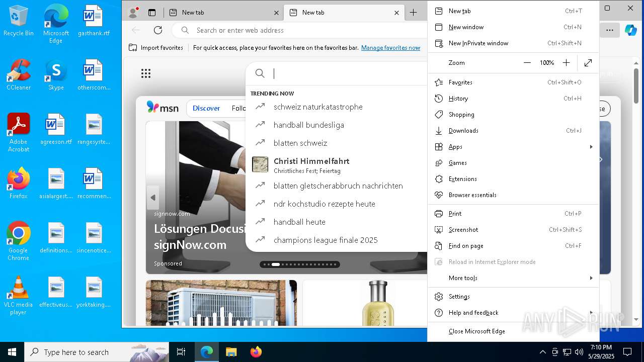Image resolution: width=644 pixels, height=362 pixels.
Task: Choose New window from menu
Action: click(513, 27)
